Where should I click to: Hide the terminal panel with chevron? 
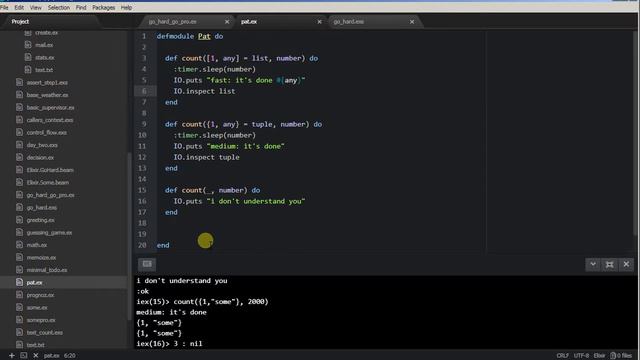pos(593,264)
